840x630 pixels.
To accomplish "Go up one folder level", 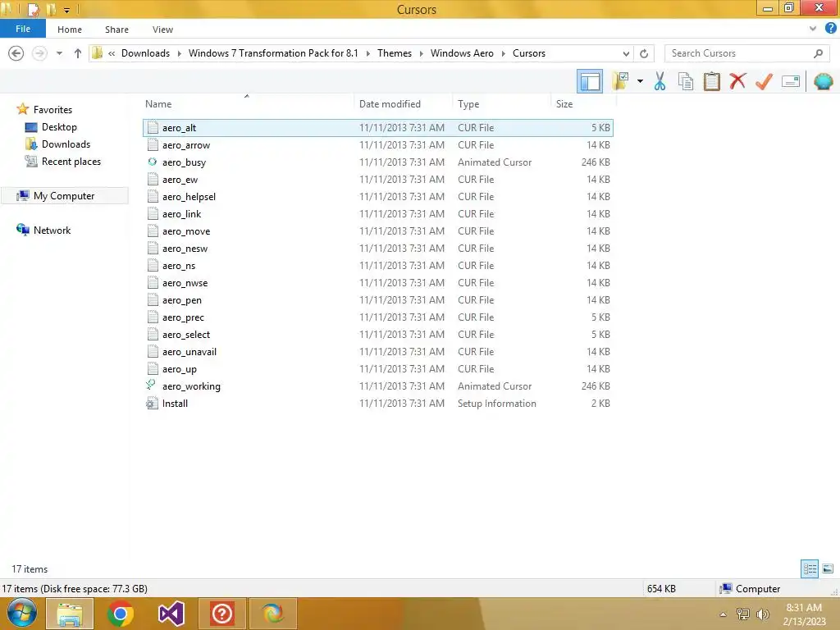I will (x=78, y=53).
